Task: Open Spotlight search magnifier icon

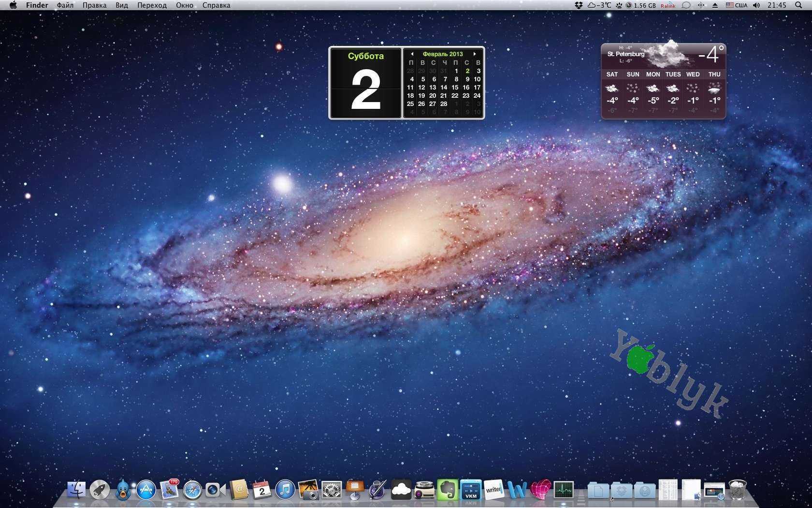Action: pos(798,5)
